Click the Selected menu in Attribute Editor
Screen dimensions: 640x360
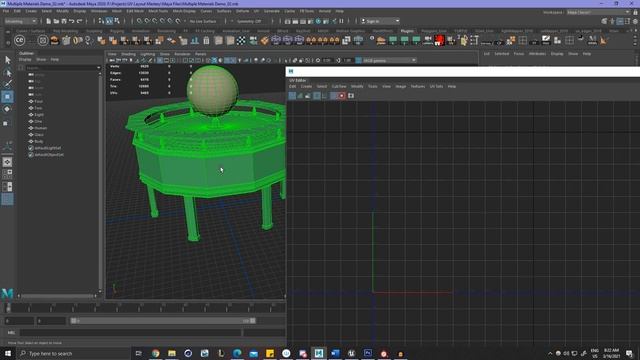point(502,54)
